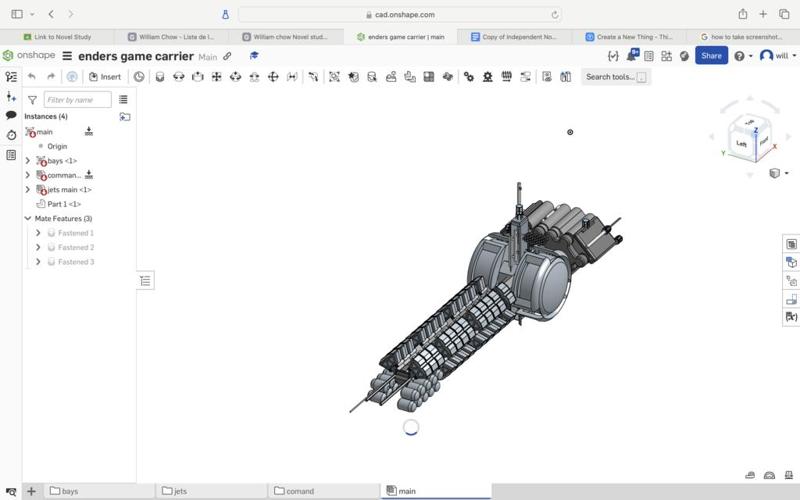
Task: Open the notifications bell icon
Action: tap(632, 56)
